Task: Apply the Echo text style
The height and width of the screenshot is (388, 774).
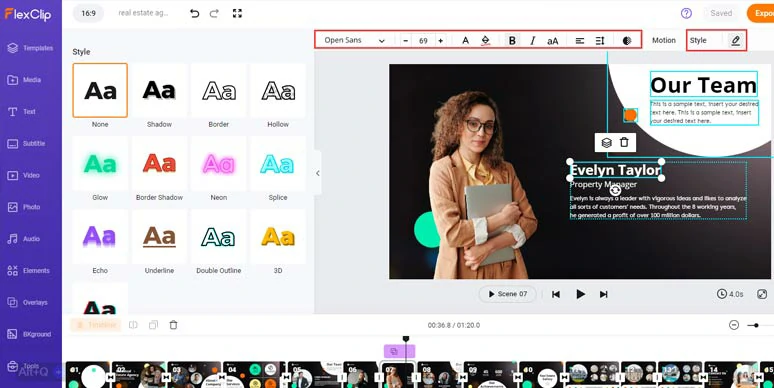Action: coord(100,236)
